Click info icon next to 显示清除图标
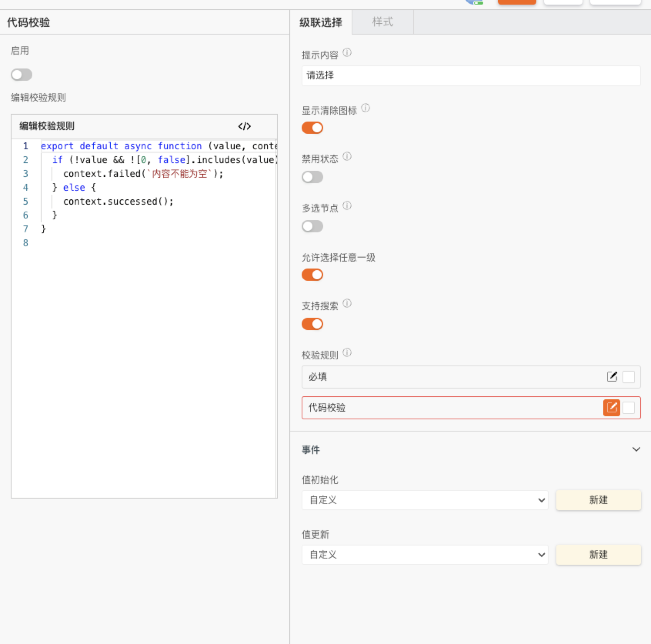The height and width of the screenshot is (644, 651). (x=366, y=108)
